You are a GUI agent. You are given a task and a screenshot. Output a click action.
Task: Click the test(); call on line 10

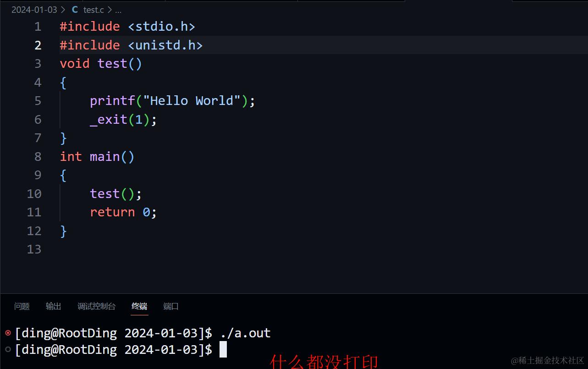pyautogui.click(x=116, y=193)
